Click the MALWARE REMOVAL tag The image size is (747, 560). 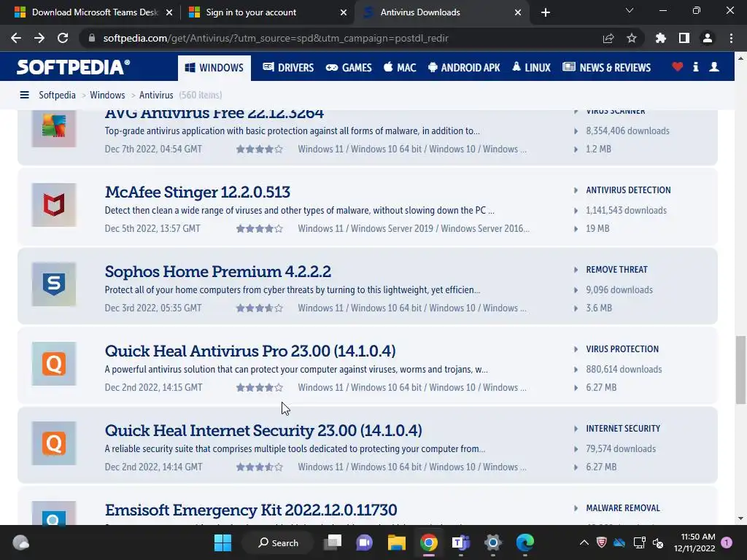click(623, 508)
